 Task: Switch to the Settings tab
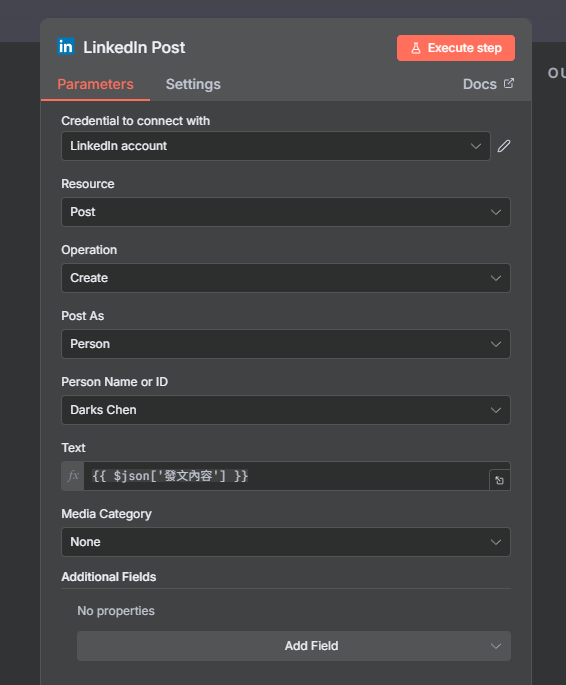pos(193,84)
